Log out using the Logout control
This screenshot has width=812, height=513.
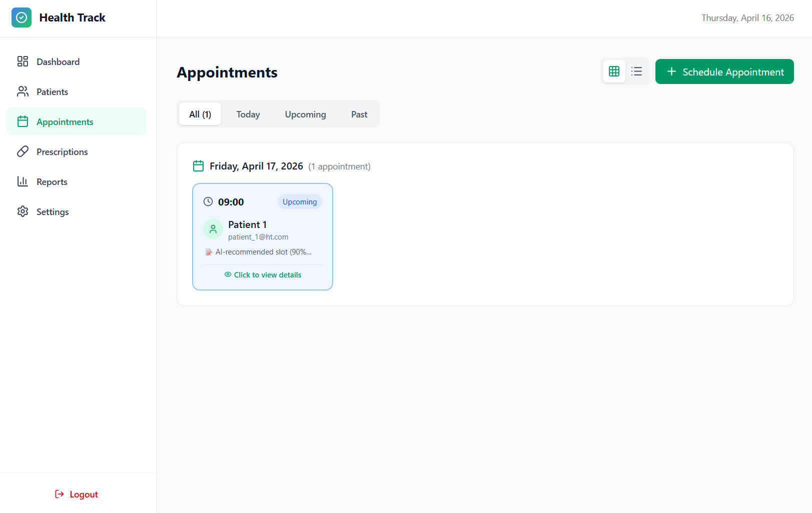click(76, 494)
